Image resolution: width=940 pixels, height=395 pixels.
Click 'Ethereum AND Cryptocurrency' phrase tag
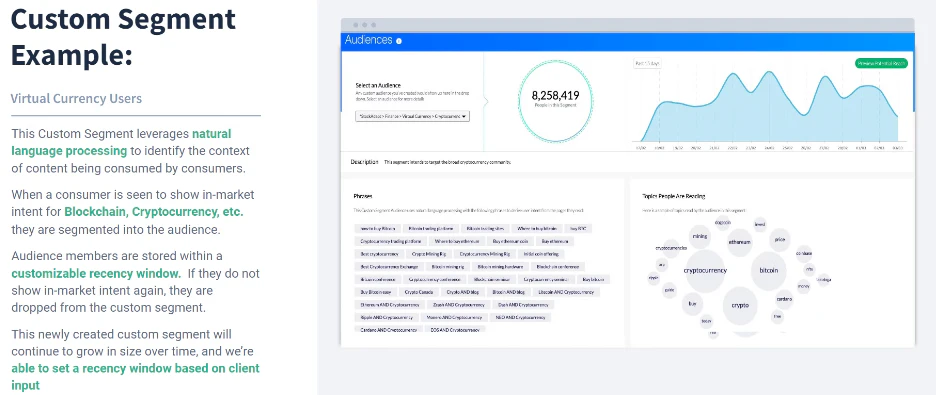389,304
